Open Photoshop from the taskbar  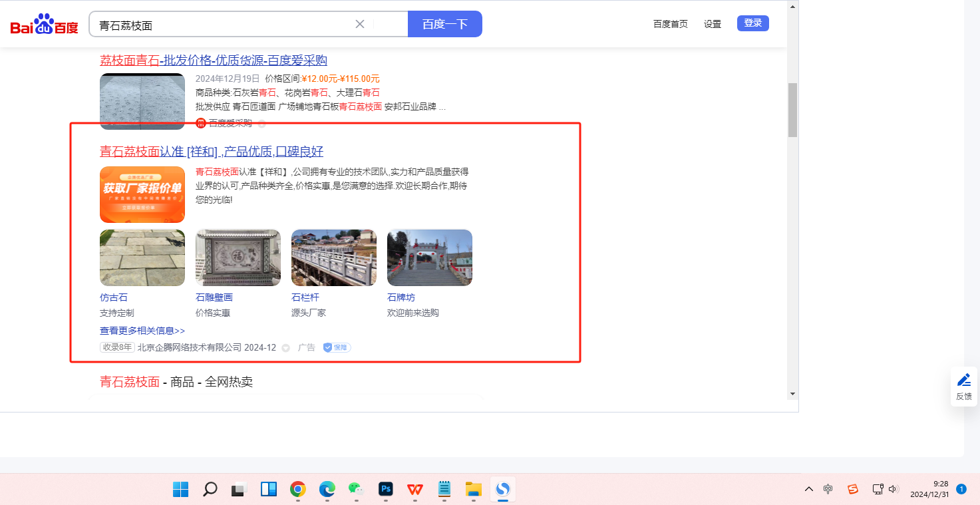(x=386, y=490)
